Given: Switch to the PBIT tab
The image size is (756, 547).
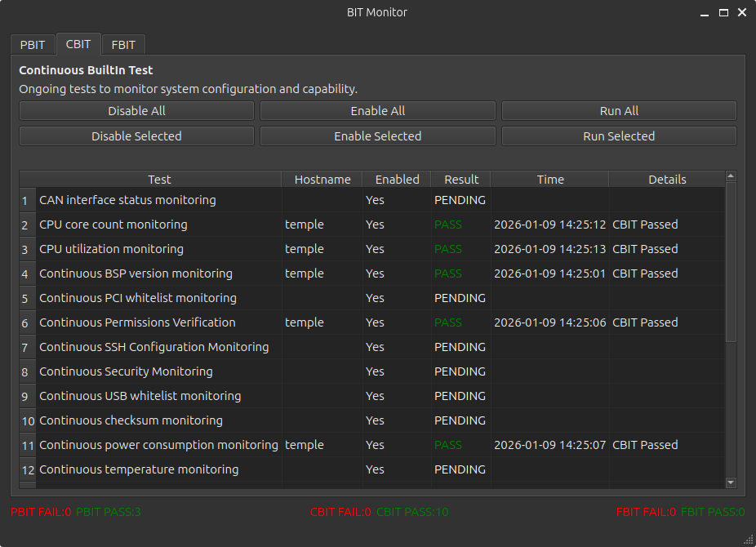Looking at the screenshot, I should (x=32, y=44).
